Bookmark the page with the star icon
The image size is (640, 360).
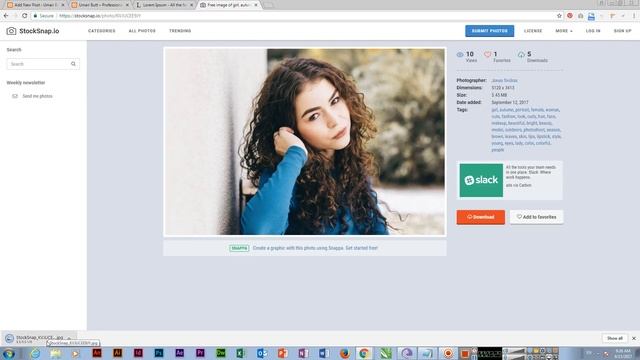tap(559, 16)
